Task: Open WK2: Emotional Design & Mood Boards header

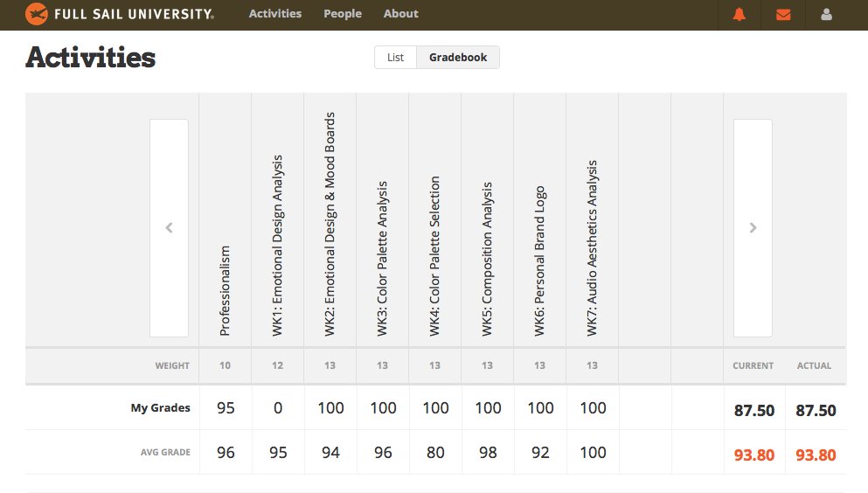Action: point(330,224)
